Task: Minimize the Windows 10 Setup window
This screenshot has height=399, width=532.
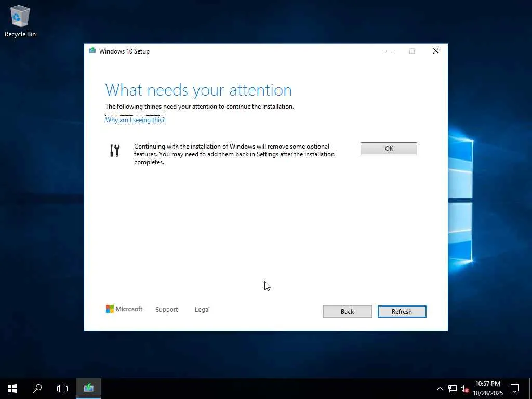Action: click(389, 51)
